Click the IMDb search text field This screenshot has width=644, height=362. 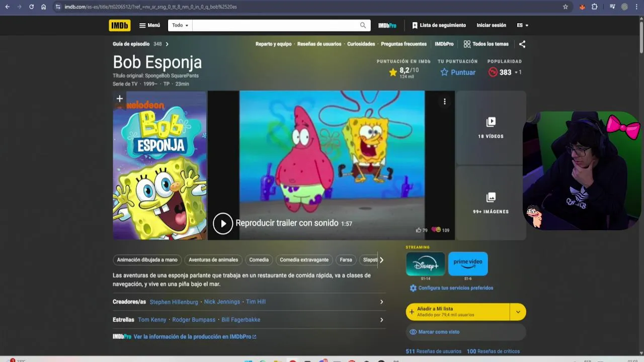click(x=274, y=25)
